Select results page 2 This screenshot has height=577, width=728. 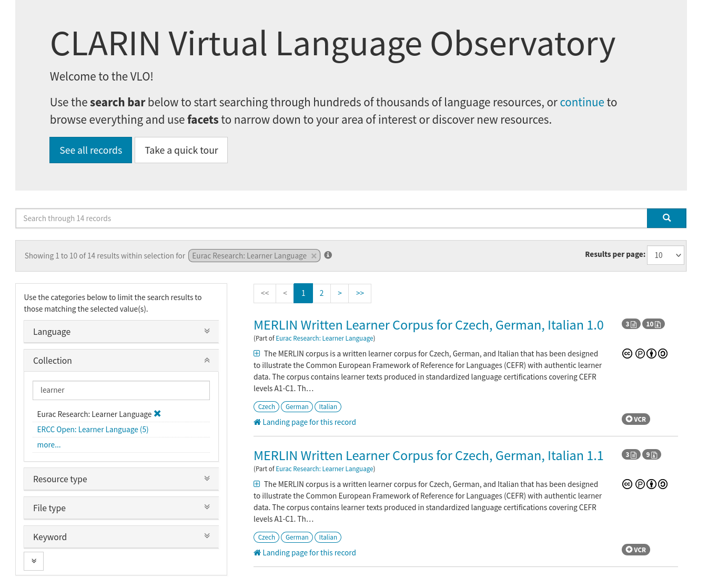321,293
